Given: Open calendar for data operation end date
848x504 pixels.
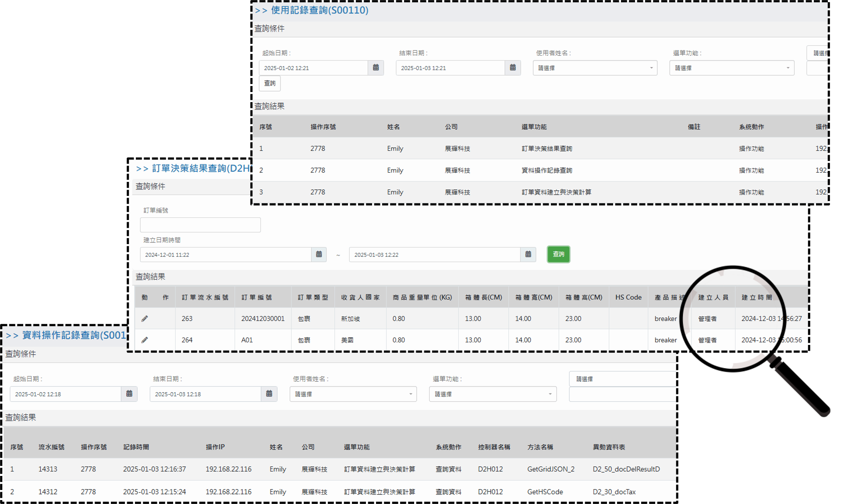Looking at the screenshot, I should pos(269,394).
